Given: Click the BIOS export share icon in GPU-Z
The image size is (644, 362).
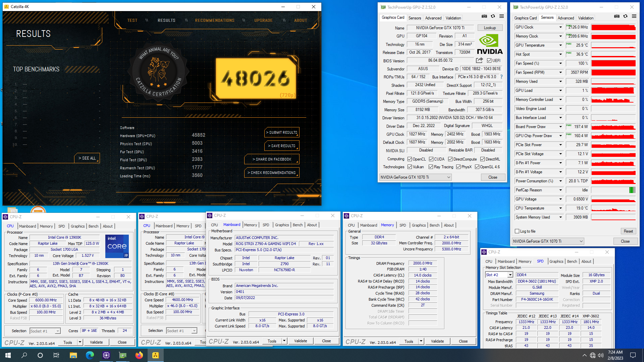Looking at the screenshot, I should click(x=479, y=60).
